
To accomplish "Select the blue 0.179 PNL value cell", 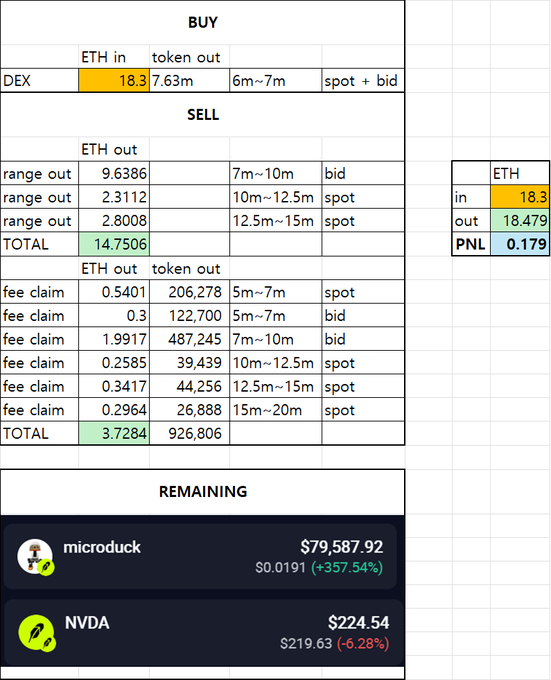I will (520, 244).
